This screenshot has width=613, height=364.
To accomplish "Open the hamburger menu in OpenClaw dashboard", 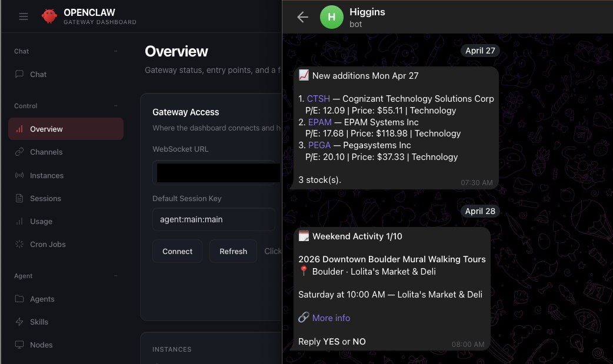I will coord(24,16).
